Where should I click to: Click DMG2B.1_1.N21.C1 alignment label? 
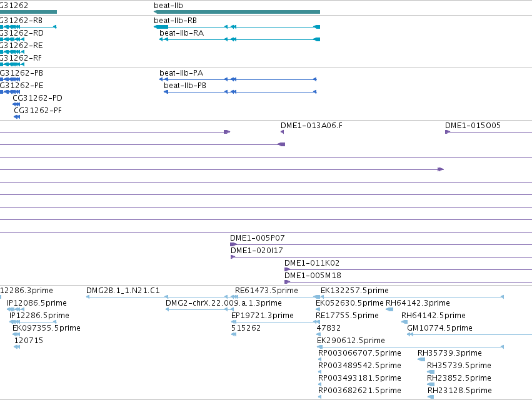[123, 291]
